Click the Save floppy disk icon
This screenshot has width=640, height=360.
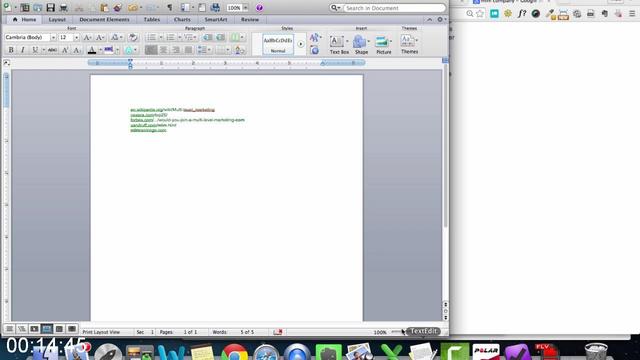[x=51, y=7]
